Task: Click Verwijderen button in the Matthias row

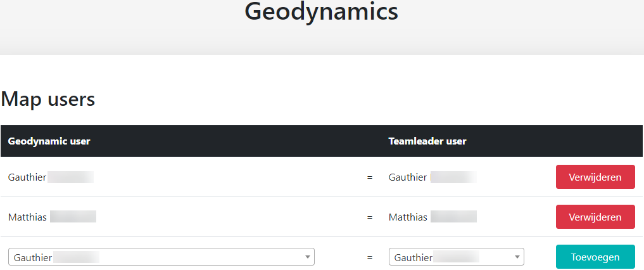Action: click(x=595, y=217)
